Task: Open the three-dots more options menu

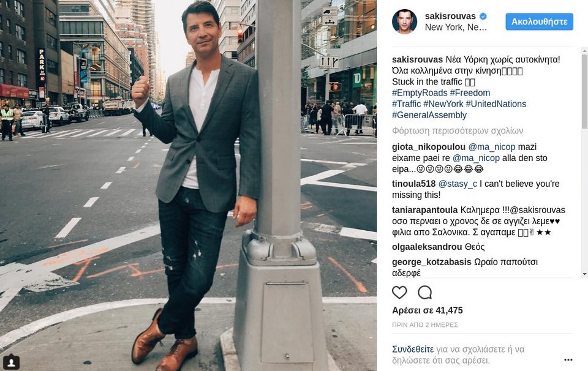Action: click(x=568, y=360)
